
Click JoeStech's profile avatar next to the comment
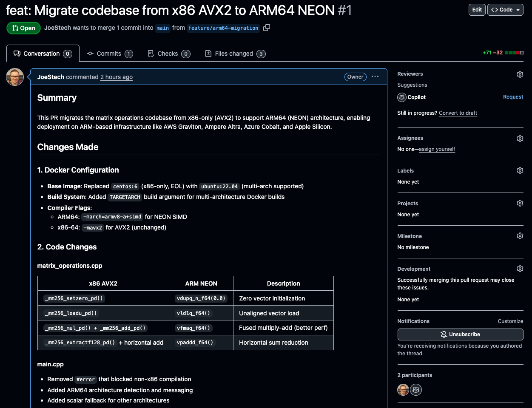(x=14, y=77)
